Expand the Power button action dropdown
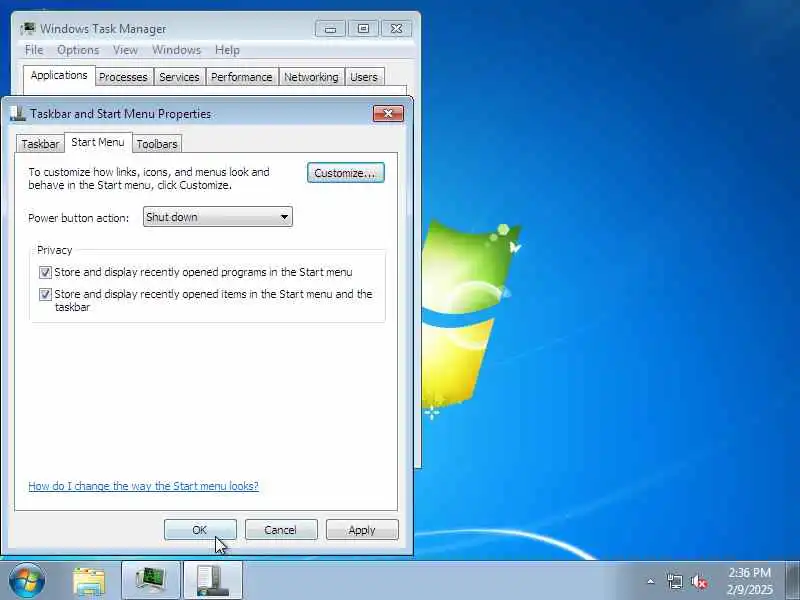Viewport: 800px width, 600px height. (218, 217)
